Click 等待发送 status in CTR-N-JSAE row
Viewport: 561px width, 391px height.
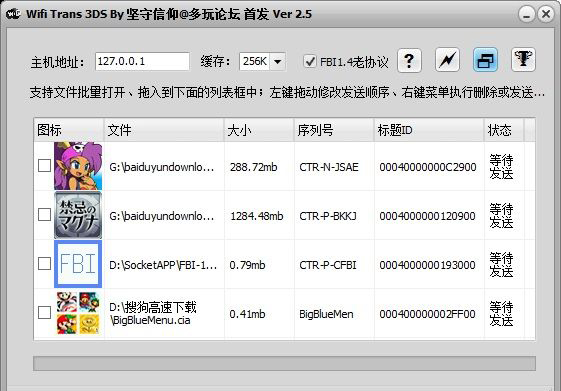click(x=501, y=167)
